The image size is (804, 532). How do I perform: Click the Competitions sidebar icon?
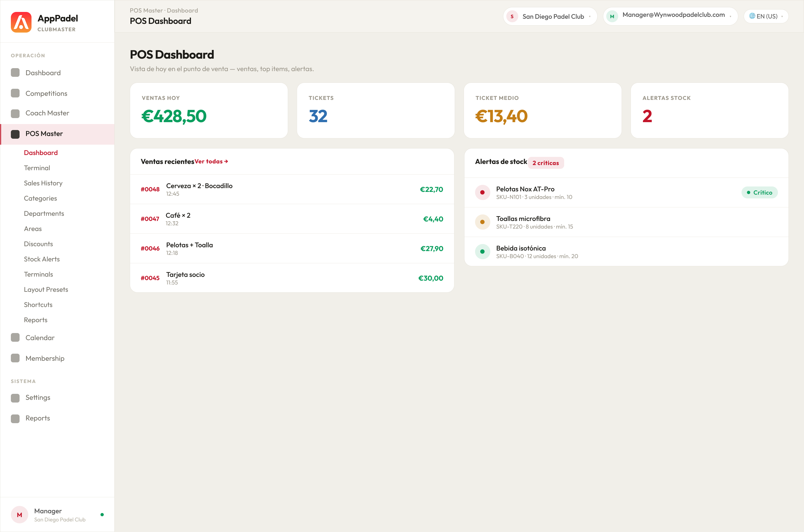pyautogui.click(x=15, y=93)
